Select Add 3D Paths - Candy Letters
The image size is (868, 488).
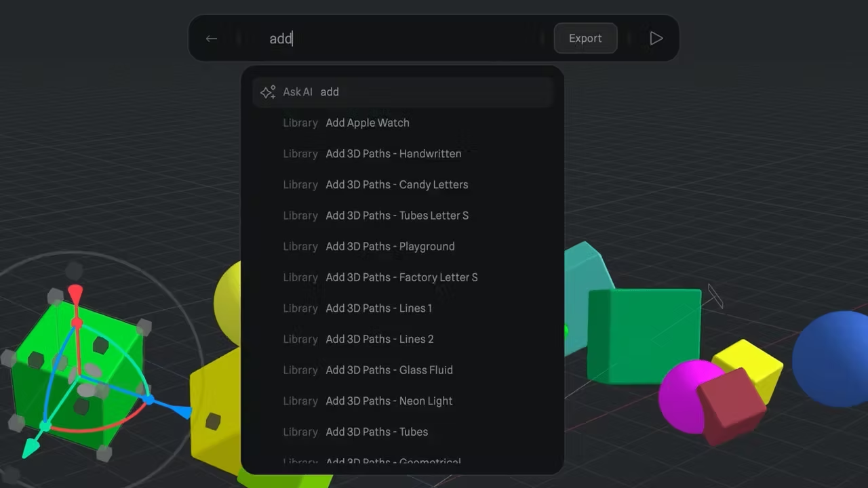click(x=397, y=185)
